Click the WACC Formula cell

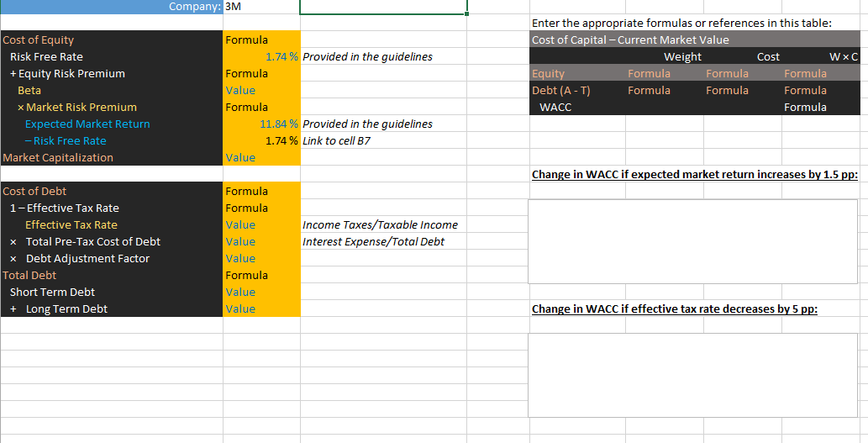821,107
